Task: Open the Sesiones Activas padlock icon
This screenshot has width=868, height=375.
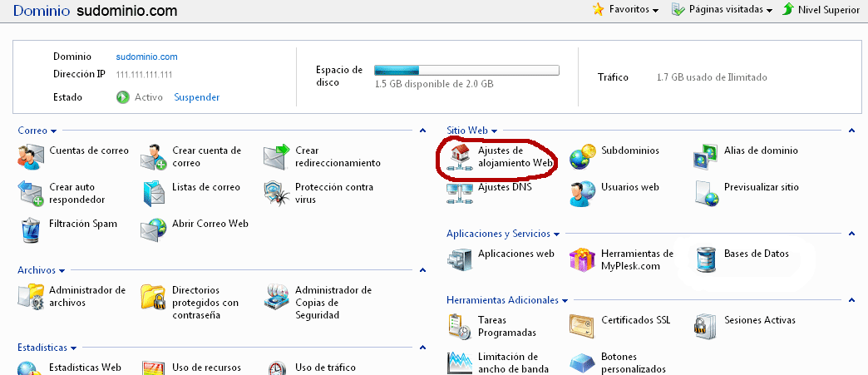Action: (705, 327)
